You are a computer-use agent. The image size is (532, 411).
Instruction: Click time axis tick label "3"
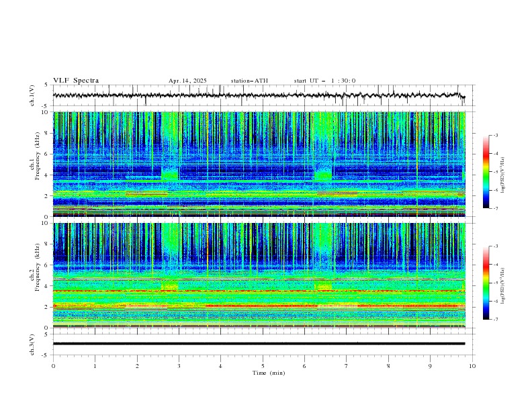pos(179,366)
